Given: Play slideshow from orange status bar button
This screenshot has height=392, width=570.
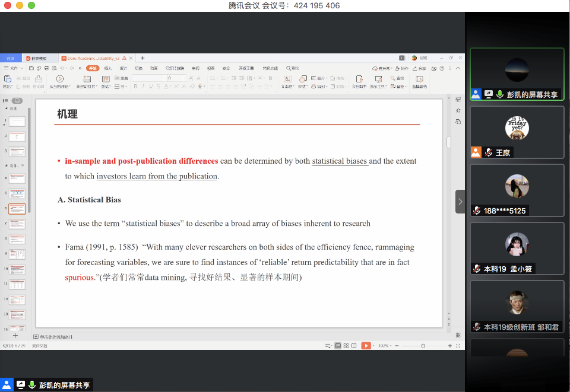Looking at the screenshot, I should pyautogui.click(x=366, y=346).
